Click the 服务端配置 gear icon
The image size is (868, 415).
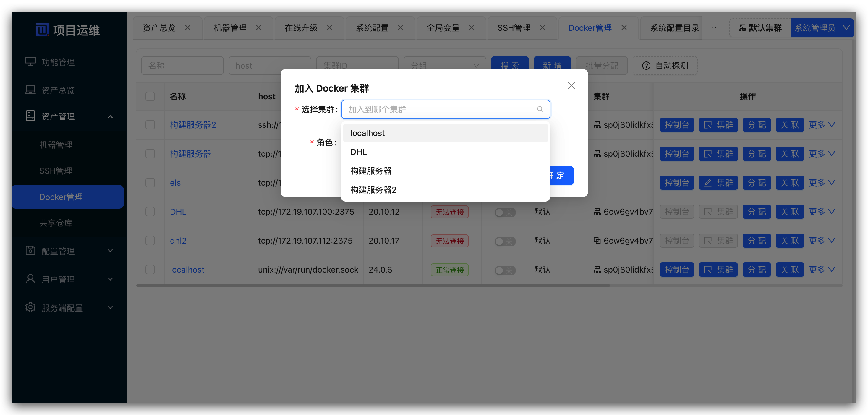(30, 307)
